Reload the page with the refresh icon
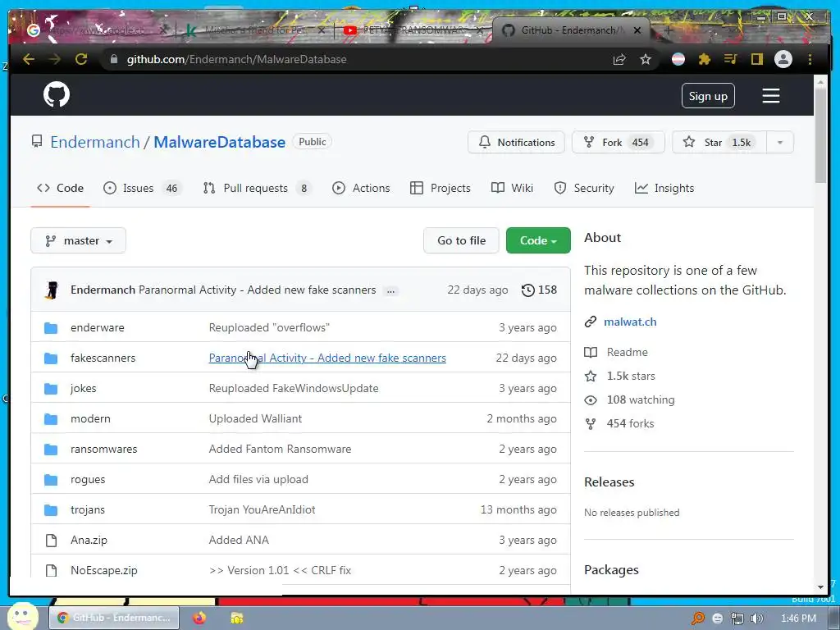 [x=81, y=59]
